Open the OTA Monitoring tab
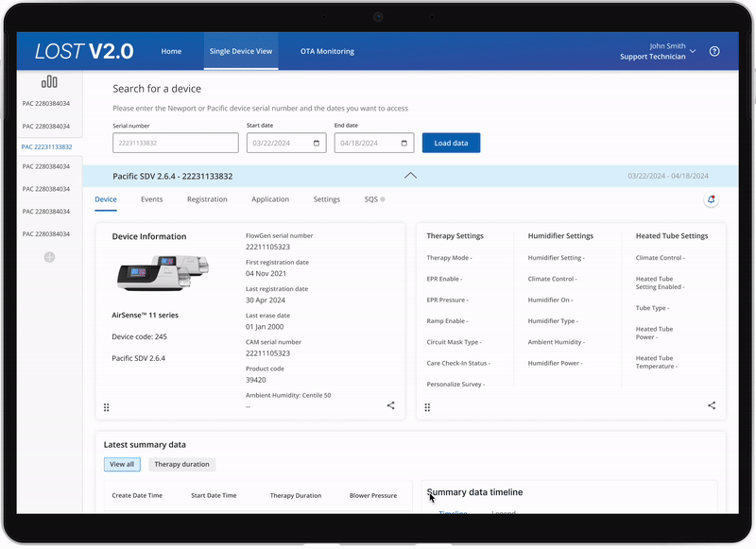Image resolution: width=756 pixels, height=549 pixels. pyautogui.click(x=327, y=51)
